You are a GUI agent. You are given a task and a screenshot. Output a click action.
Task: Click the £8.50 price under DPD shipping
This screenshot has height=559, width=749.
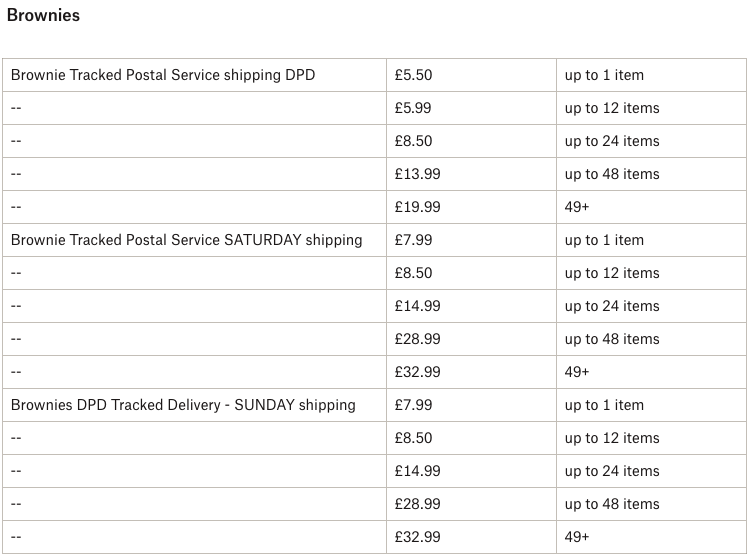click(x=414, y=141)
